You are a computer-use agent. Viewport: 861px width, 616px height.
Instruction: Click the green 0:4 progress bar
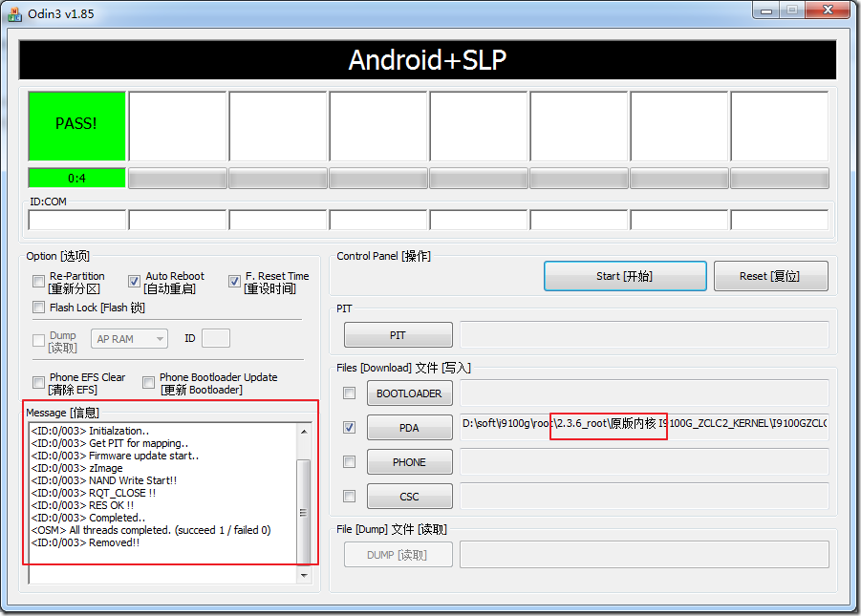76,179
